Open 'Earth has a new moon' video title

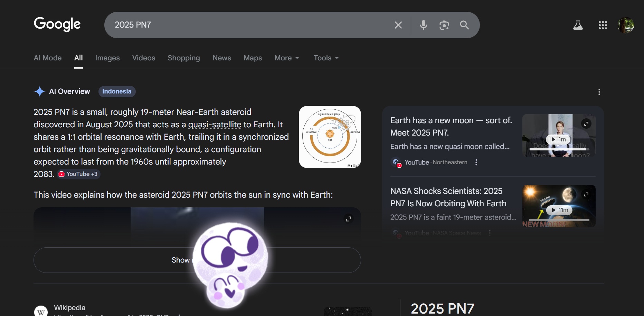451,127
